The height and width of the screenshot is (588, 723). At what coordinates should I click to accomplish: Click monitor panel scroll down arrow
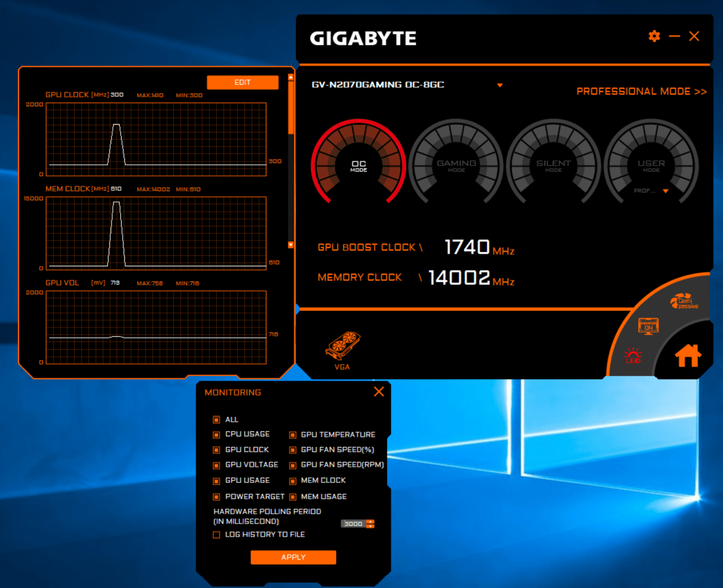pos(291,245)
